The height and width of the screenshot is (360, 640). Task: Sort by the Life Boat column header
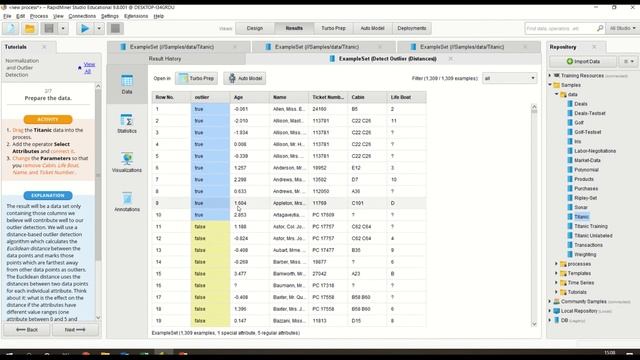point(407,97)
